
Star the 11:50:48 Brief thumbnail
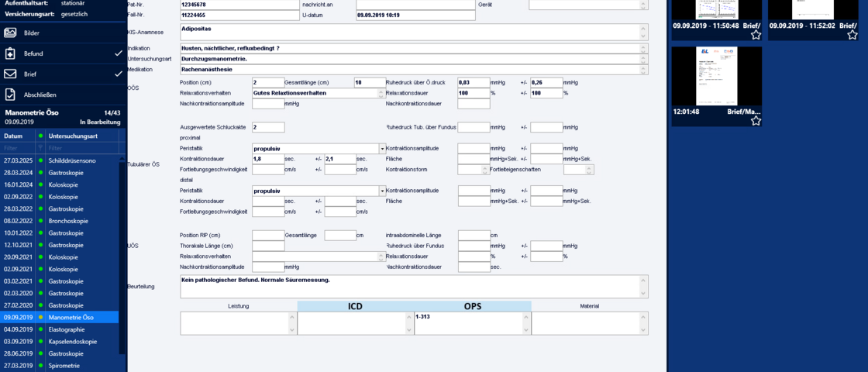tap(756, 36)
